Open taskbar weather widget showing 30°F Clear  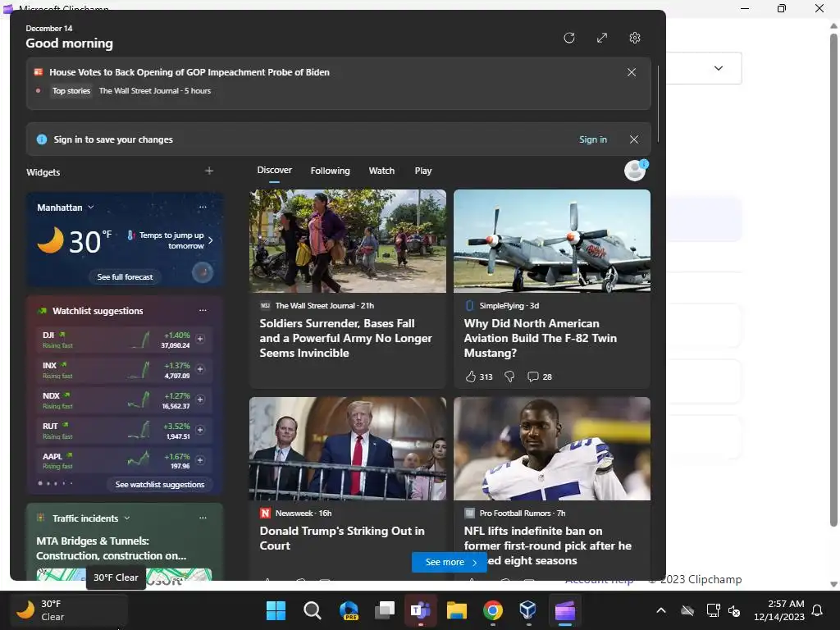[69, 610]
